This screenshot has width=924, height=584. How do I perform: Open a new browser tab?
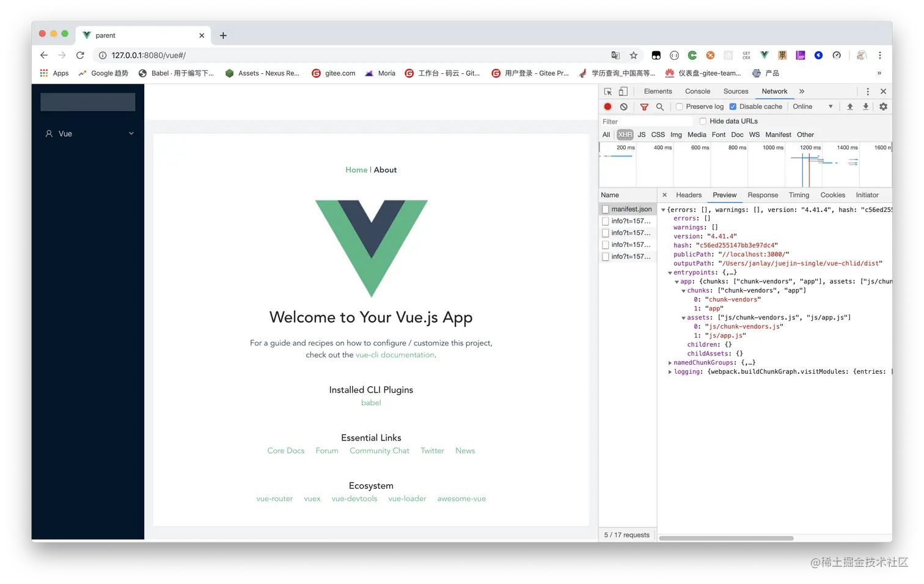pyautogui.click(x=223, y=35)
